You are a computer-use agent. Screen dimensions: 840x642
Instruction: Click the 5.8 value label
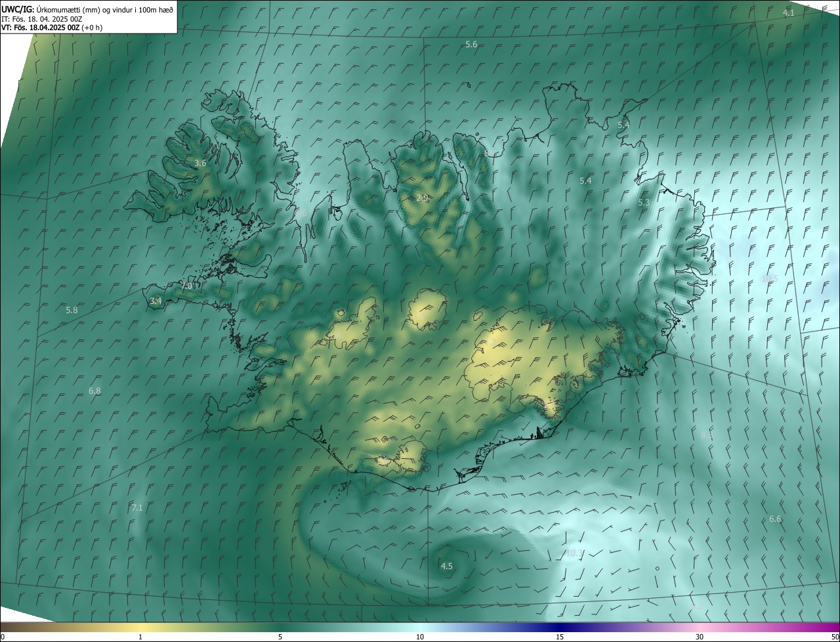click(72, 310)
